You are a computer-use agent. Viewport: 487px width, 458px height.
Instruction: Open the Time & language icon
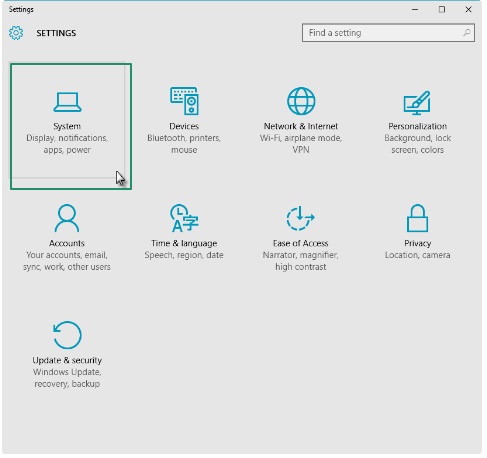click(x=184, y=218)
